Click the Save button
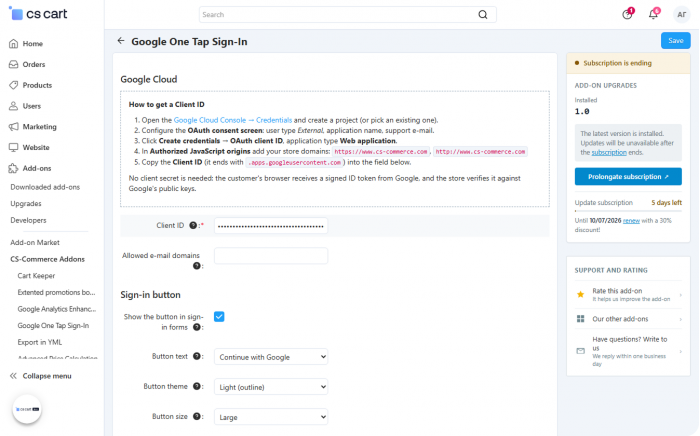The image size is (700, 436). click(675, 41)
